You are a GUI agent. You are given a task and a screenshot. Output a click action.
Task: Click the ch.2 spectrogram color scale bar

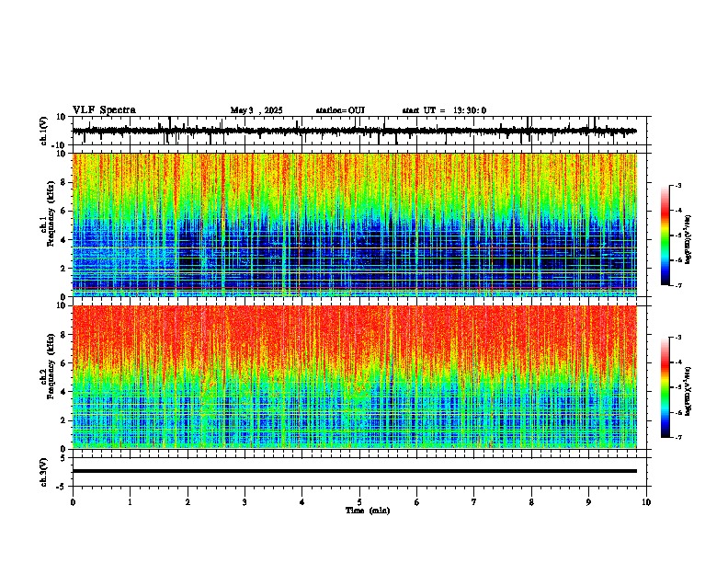click(x=665, y=387)
